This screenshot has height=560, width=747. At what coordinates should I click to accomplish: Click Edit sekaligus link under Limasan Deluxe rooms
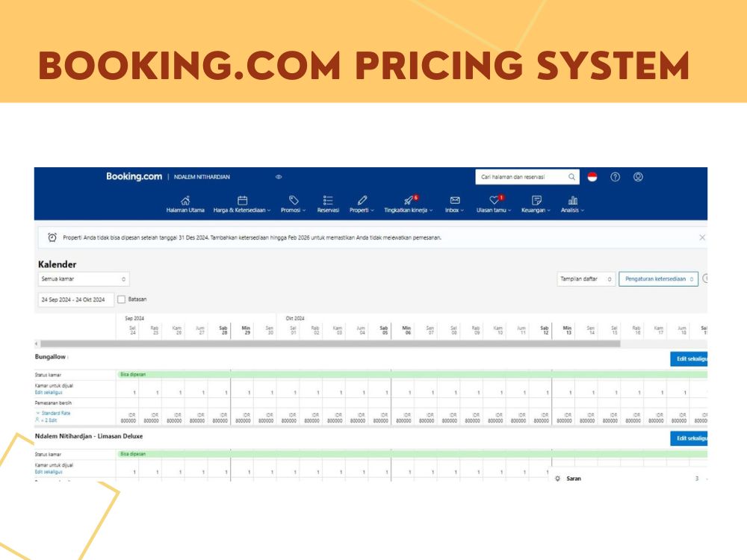point(49,472)
